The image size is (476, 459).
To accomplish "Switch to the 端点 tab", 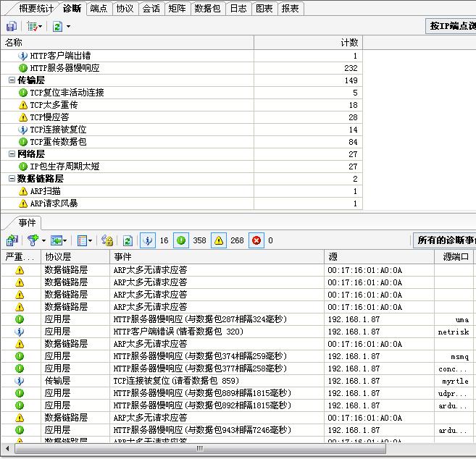I will [x=99, y=9].
